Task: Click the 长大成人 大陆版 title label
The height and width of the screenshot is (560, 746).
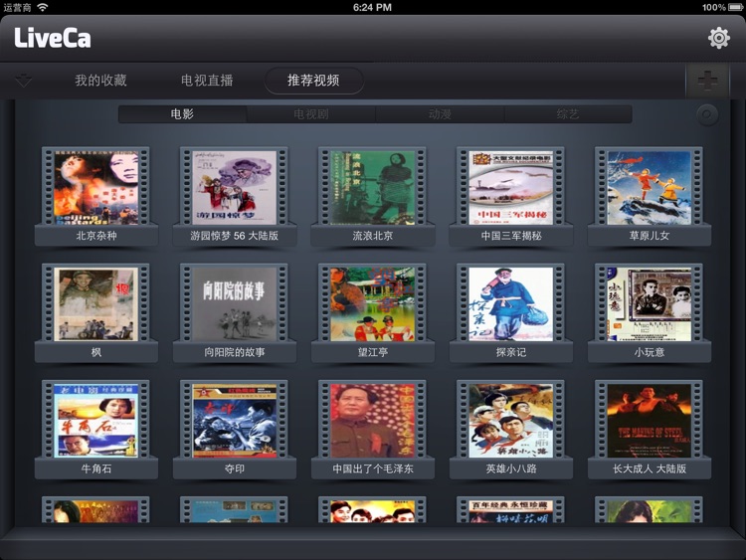Action: [x=649, y=468]
